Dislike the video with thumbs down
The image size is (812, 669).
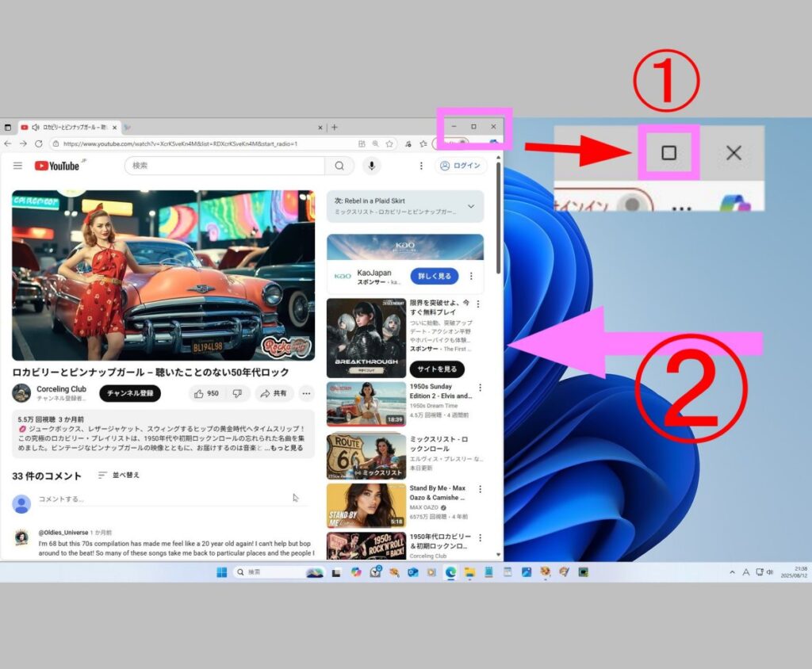tap(237, 393)
